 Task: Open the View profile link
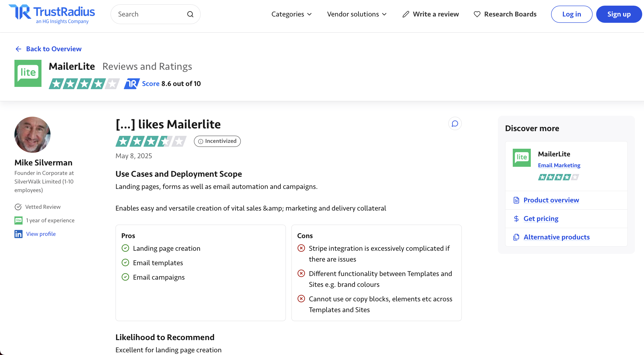tap(41, 234)
